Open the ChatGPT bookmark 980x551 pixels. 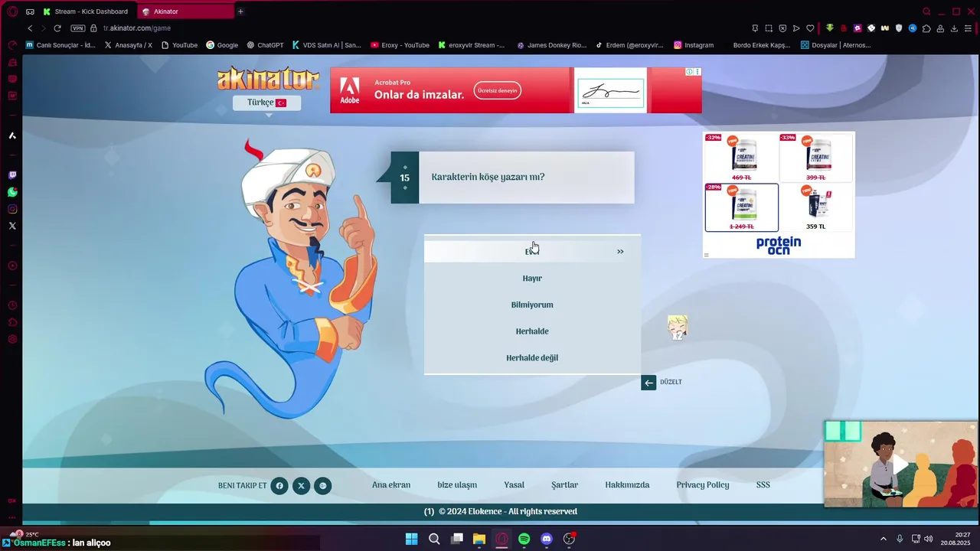(265, 45)
